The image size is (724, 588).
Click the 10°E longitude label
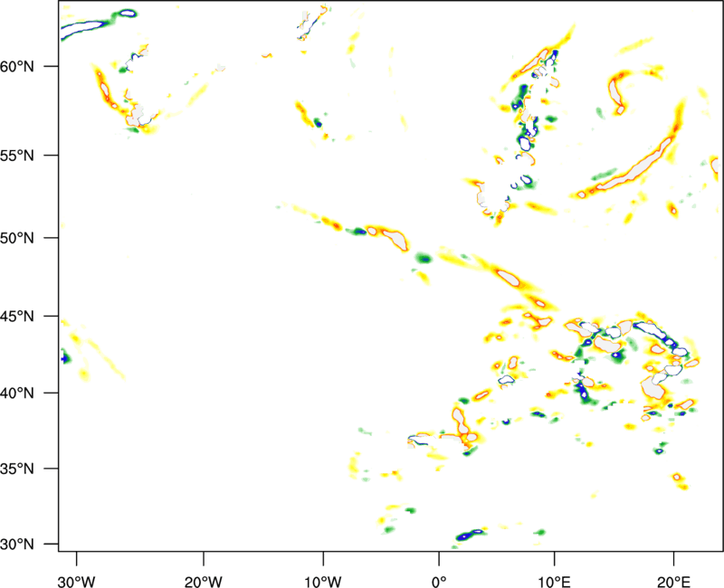pos(554,582)
